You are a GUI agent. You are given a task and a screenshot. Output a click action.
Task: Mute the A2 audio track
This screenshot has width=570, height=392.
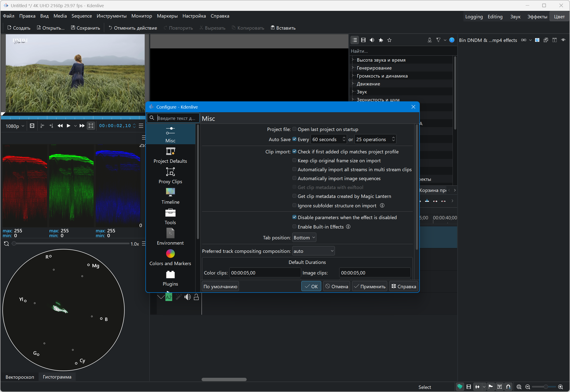187,297
